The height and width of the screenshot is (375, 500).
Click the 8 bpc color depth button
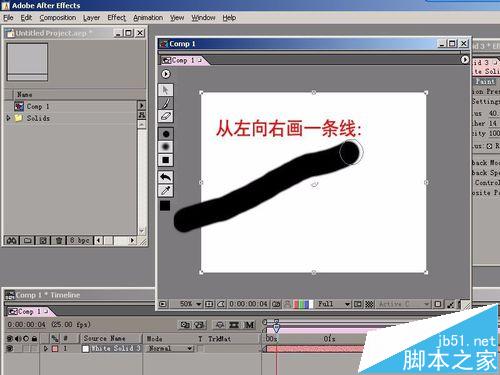79,240
